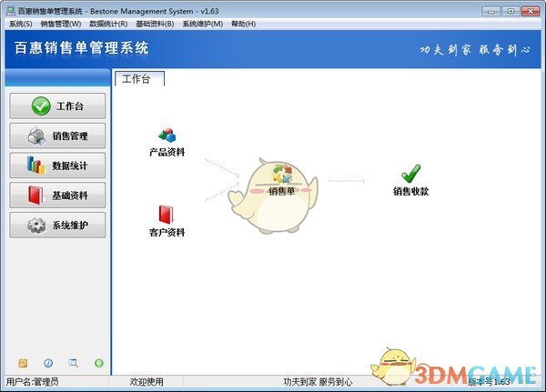Click the 欢迎使用 status bar text
The image size is (546, 392).
[147, 382]
